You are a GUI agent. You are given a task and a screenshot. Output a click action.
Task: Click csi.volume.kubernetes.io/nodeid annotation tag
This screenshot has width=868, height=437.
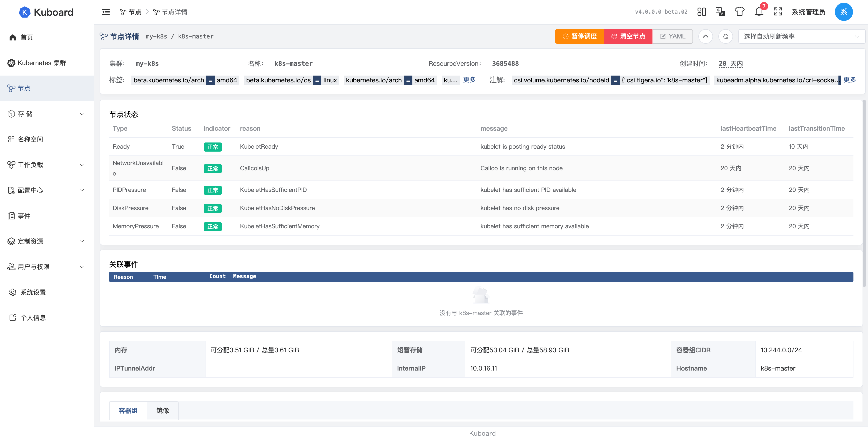pos(611,80)
